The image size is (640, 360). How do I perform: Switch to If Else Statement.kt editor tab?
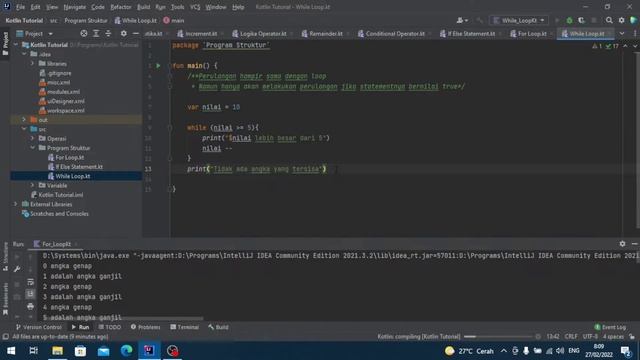click(x=471, y=33)
